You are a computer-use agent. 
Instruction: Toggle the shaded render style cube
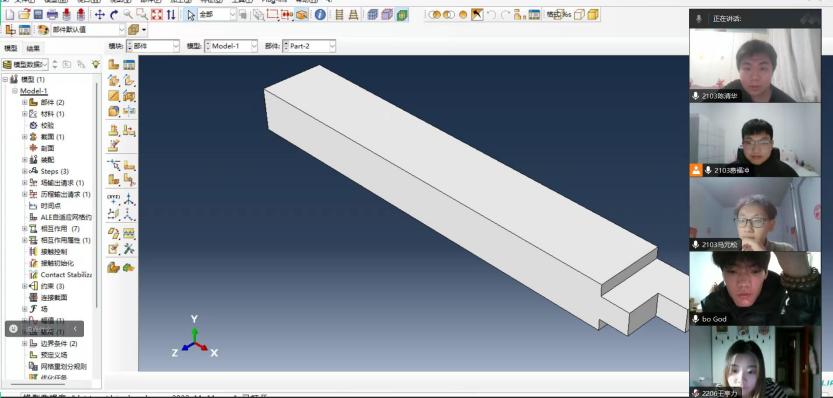point(402,15)
